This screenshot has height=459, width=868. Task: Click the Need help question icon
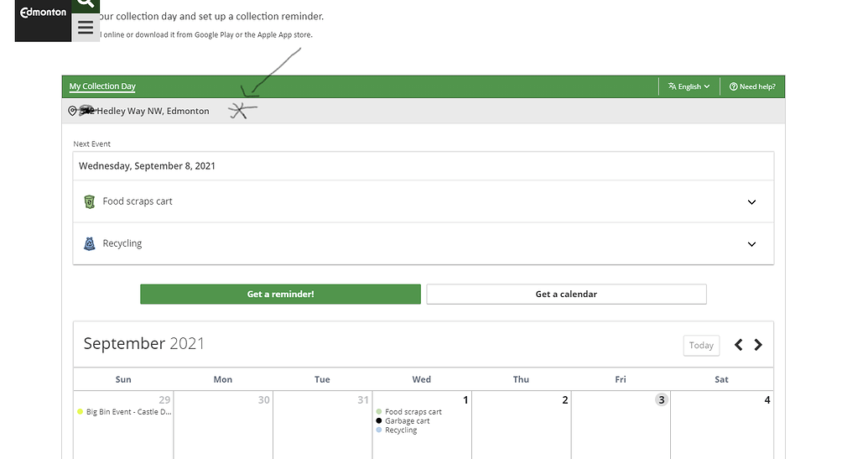click(x=734, y=86)
